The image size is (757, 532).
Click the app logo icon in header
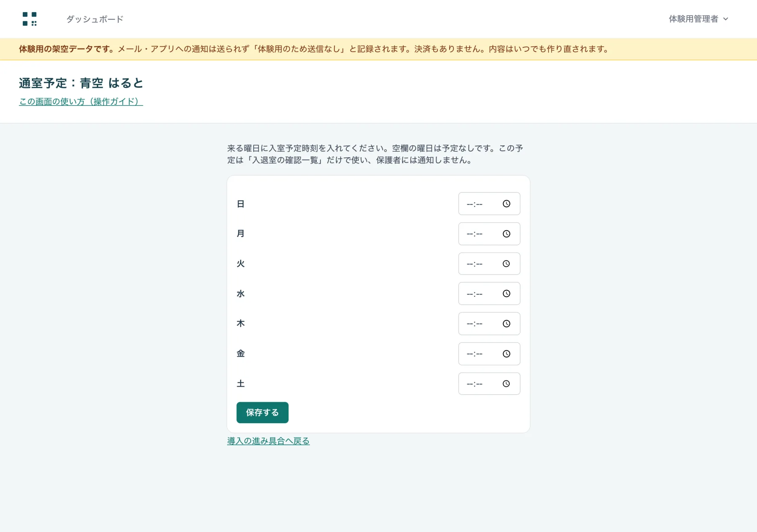tap(29, 19)
